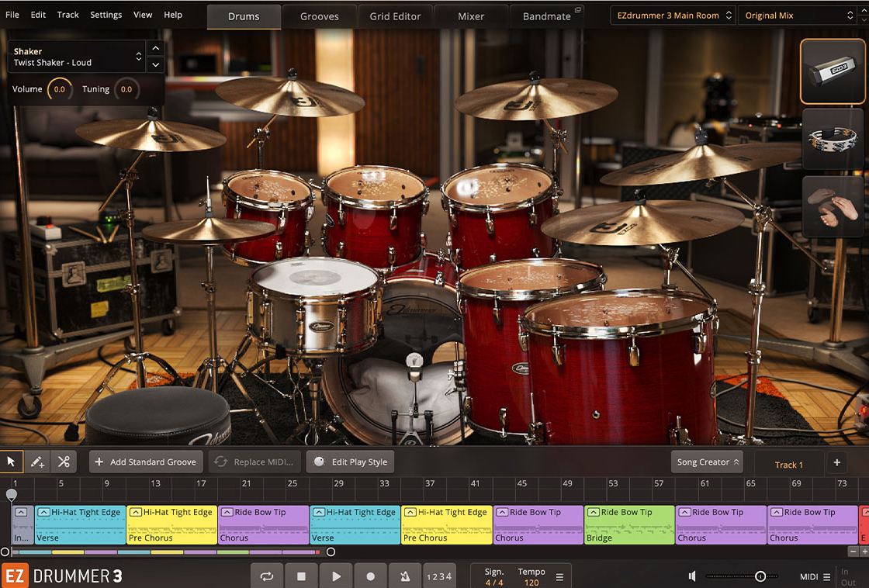Switch to the Grooves tab
The image size is (869, 588).
pos(319,16)
